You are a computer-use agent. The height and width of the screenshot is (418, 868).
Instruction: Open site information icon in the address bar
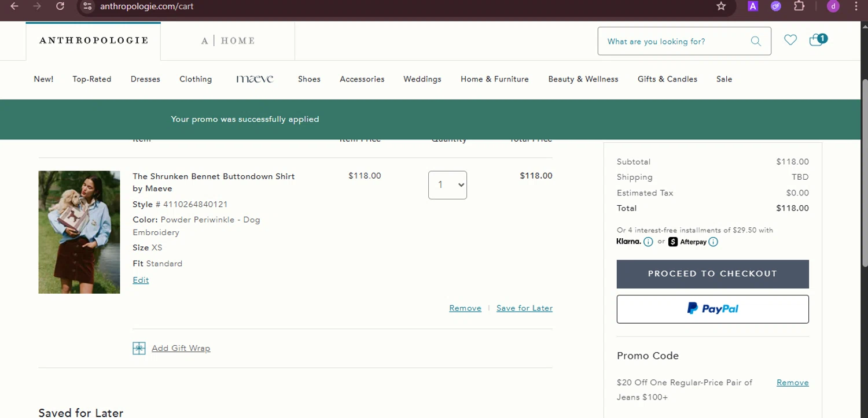[87, 6]
